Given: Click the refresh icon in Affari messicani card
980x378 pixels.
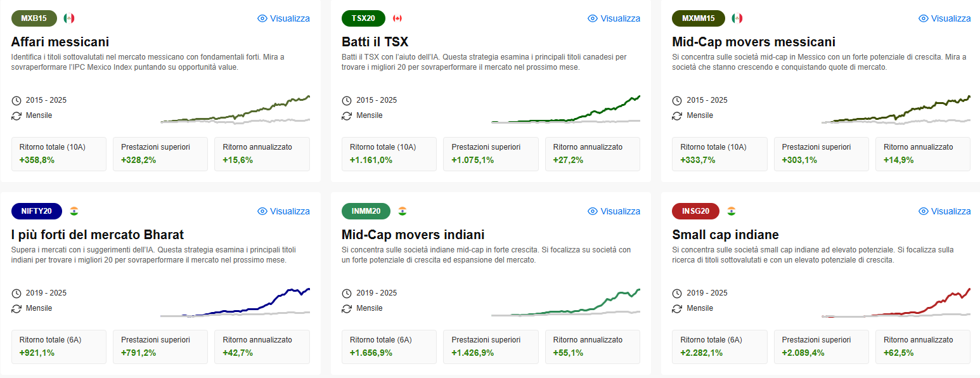Looking at the screenshot, I should tap(16, 115).
